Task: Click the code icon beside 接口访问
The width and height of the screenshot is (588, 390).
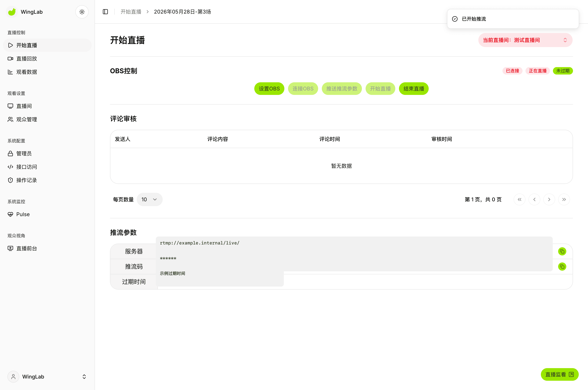Action: coord(10,167)
